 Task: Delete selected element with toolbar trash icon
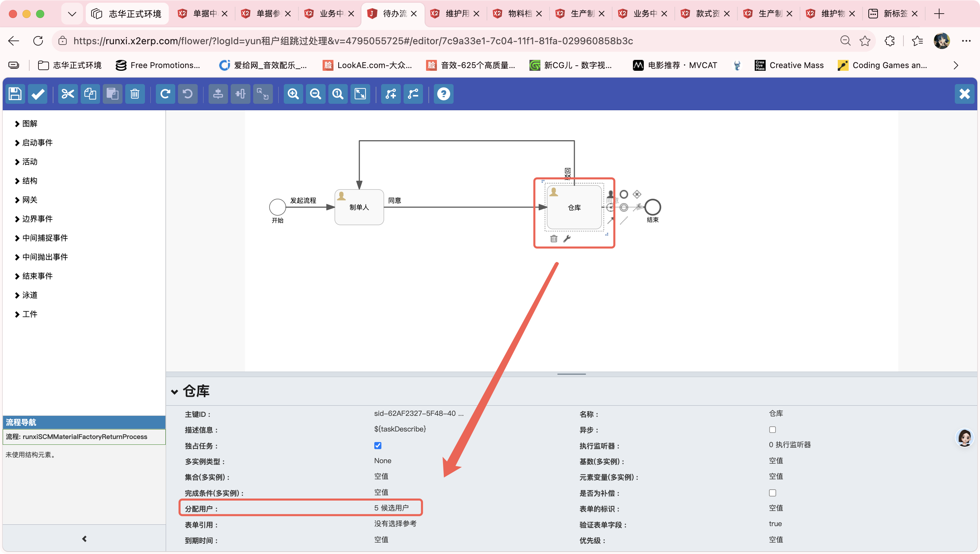pyautogui.click(x=135, y=94)
